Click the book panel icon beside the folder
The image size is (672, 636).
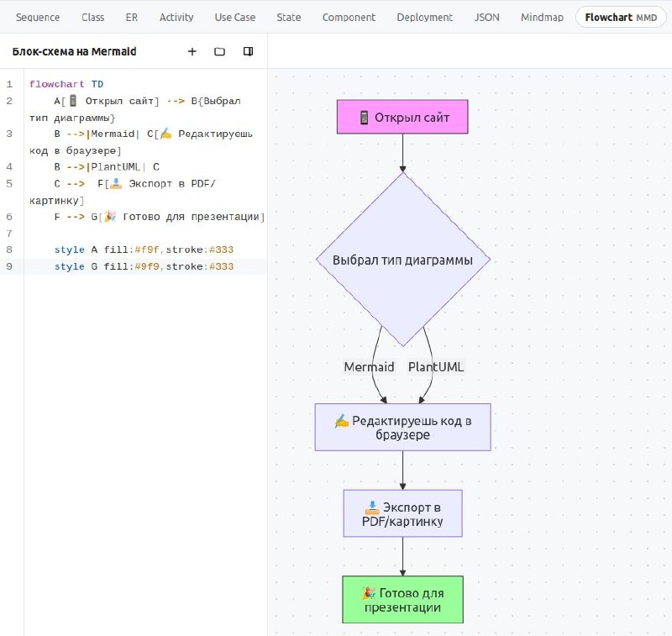click(x=248, y=51)
